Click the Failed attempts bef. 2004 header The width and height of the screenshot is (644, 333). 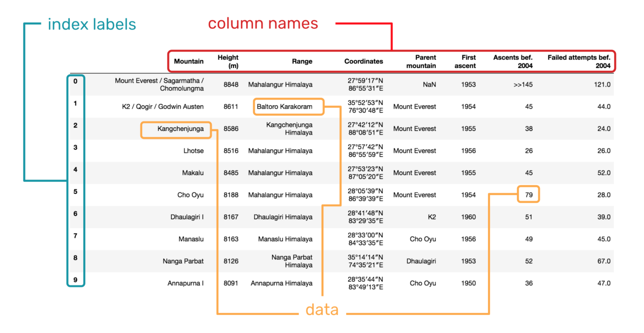pos(579,61)
